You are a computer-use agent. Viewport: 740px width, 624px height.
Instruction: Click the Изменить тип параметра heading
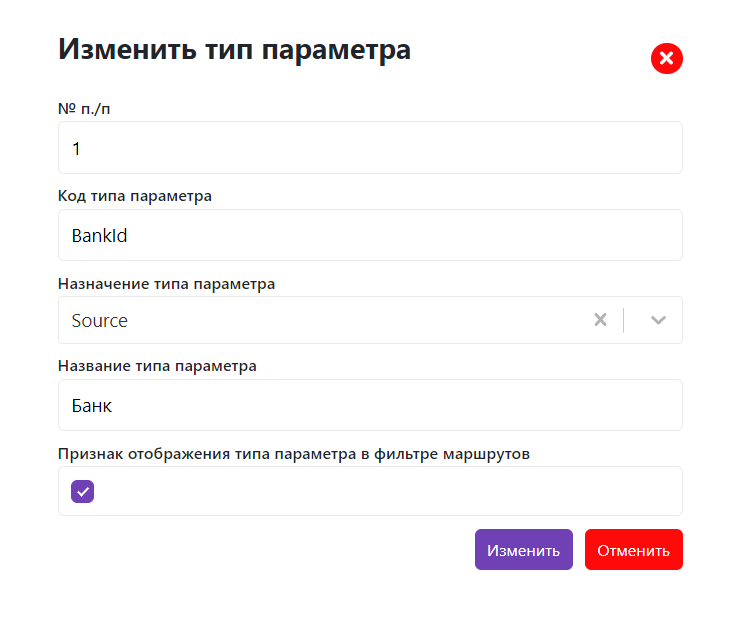point(234,49)
